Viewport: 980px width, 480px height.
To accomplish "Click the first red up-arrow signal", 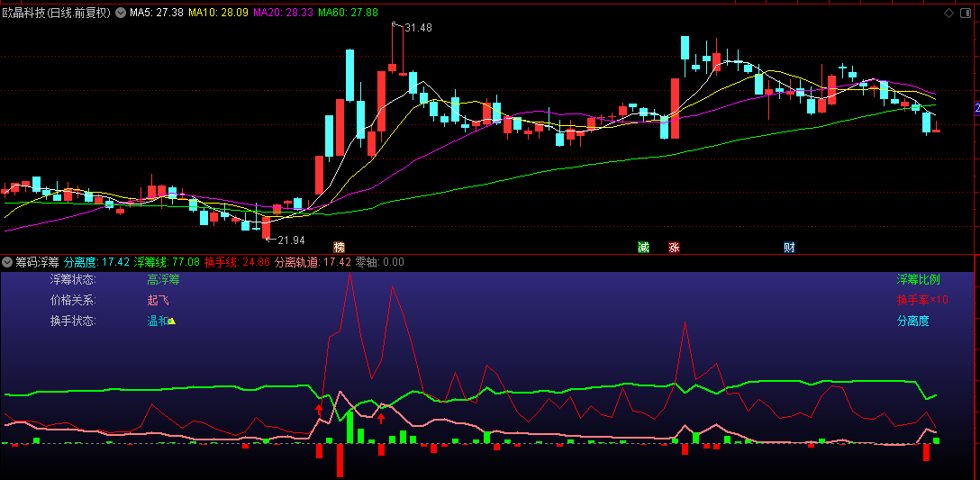I will coord(319,411).
